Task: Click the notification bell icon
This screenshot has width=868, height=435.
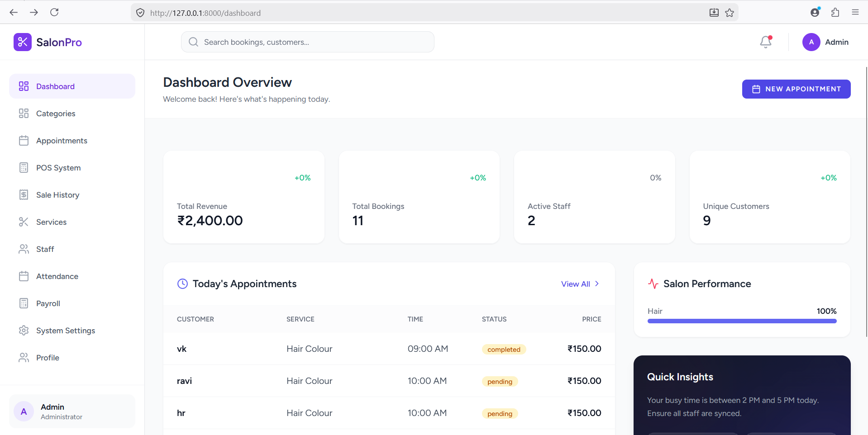Action: pyautogui.click(x=765, y=42)
